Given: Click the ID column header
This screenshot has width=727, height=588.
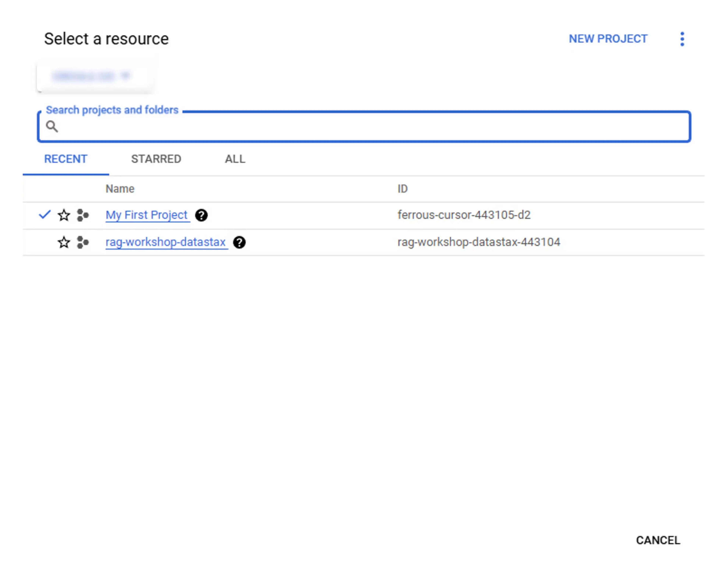Looking at the screenshot, I should 403,189.
